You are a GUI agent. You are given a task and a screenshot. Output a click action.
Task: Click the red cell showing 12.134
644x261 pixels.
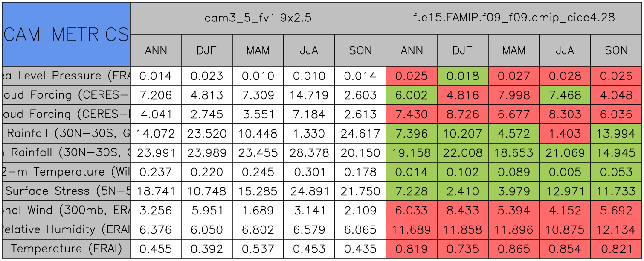616,230
